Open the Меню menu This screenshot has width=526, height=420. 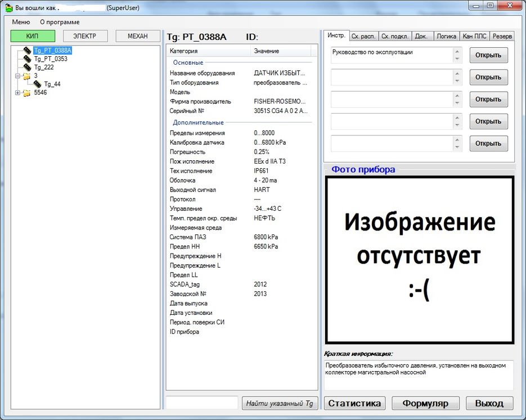coord(21,22)
